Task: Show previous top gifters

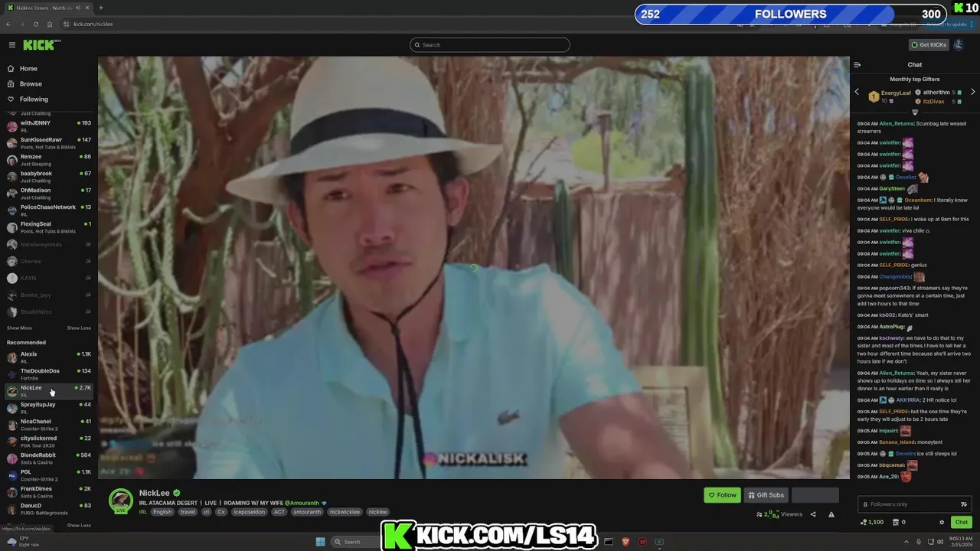Action: coord(857,92)
